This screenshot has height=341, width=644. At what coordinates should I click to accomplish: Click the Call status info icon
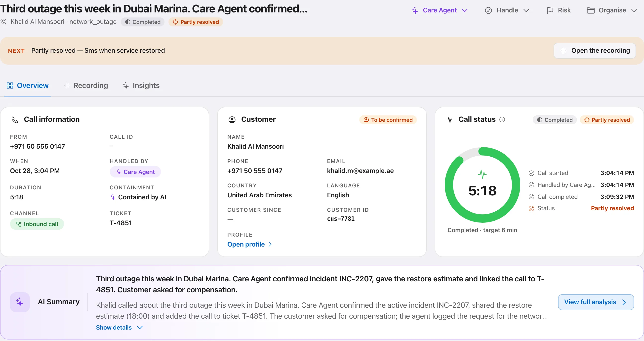tap(502, 120)
